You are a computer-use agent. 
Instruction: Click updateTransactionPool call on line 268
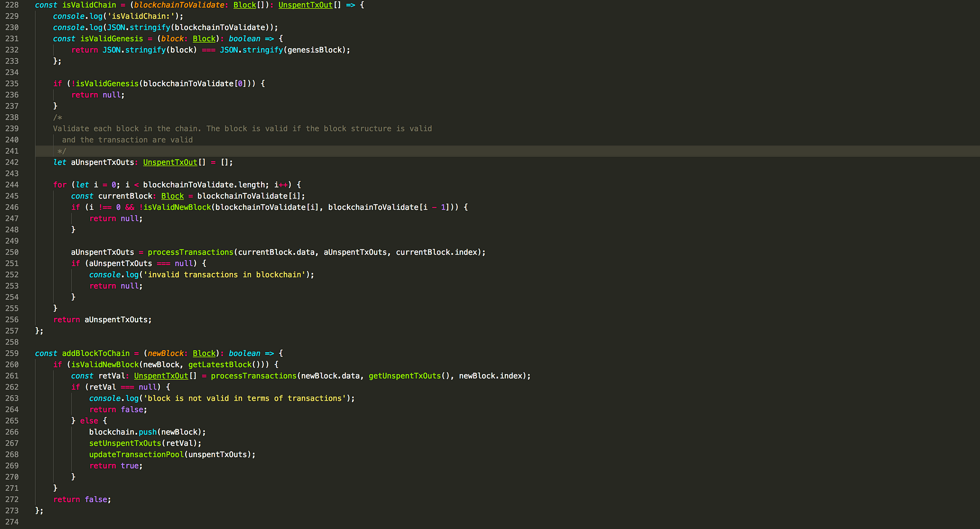[137, 456]
